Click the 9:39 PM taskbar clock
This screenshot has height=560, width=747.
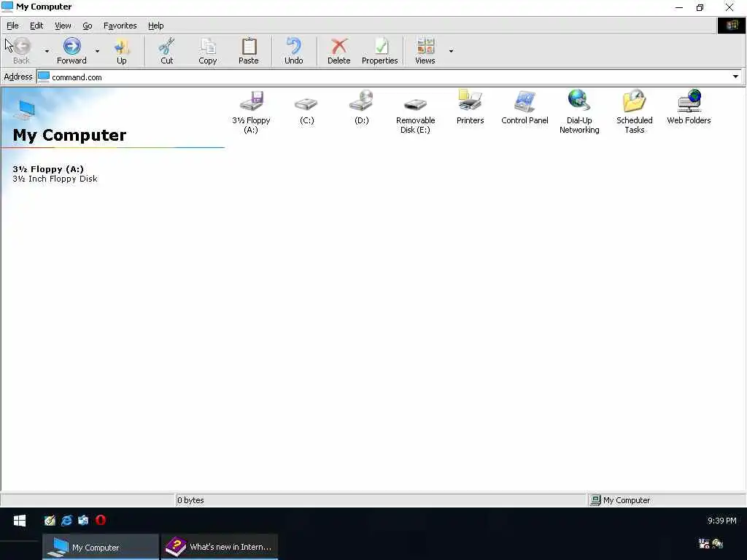pos(721,521)
